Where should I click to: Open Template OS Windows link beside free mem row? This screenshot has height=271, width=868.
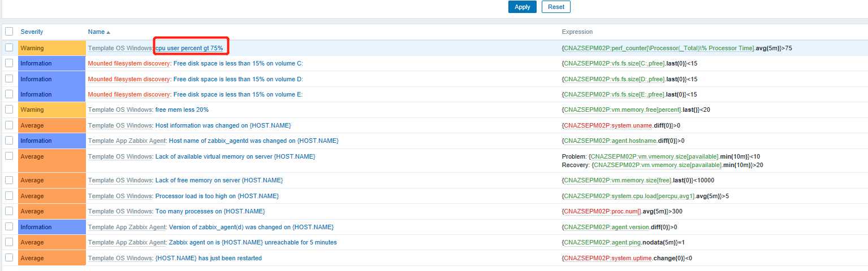tap(120, 110)
